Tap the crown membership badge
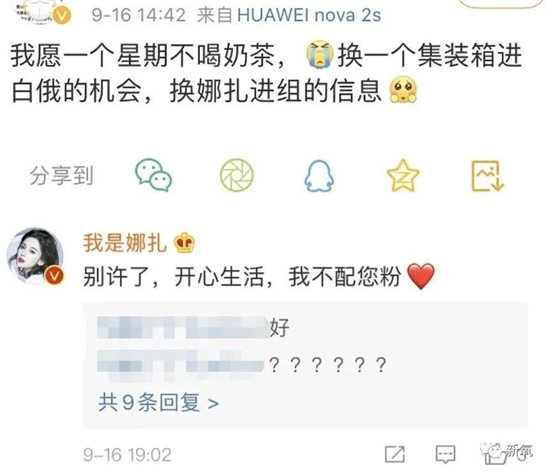The height and width of the screenshot is (474, 550). coord(185,243)
